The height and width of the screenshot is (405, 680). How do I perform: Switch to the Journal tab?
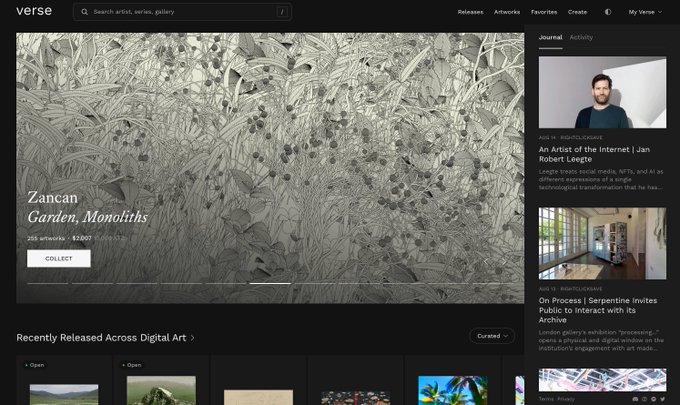[550, 37]
